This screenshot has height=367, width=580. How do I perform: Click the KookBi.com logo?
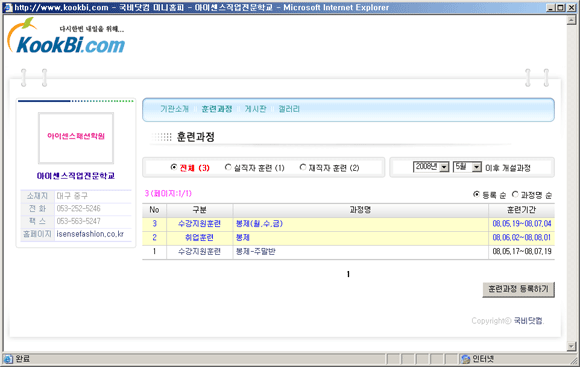66,37
